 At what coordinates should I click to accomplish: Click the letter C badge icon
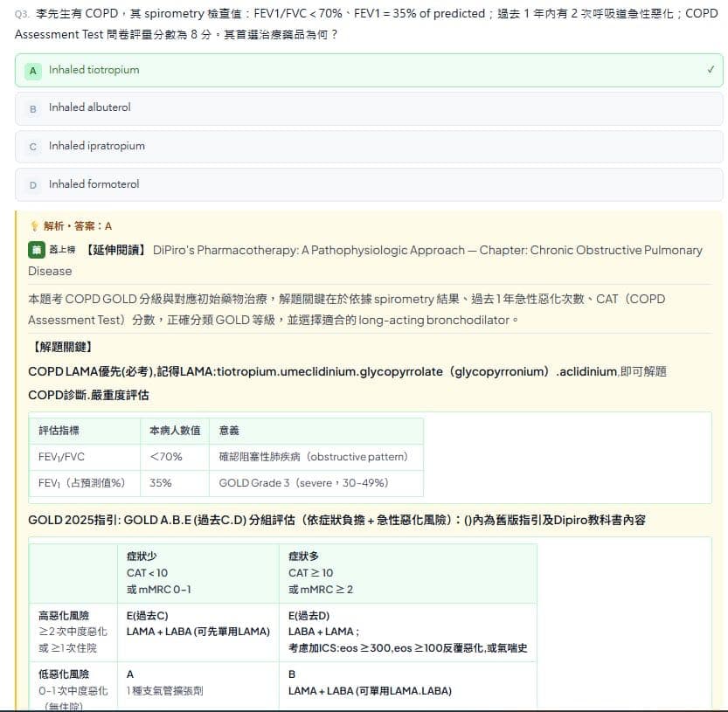(33, 147)
